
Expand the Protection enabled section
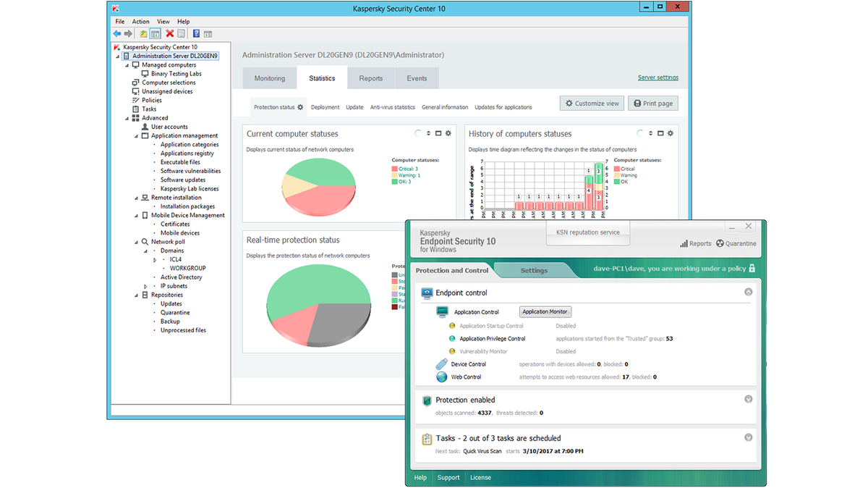point(749,399)
